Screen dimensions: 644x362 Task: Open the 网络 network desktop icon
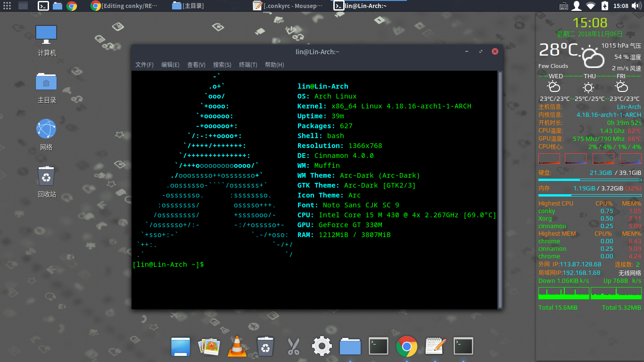pos(46,135)
